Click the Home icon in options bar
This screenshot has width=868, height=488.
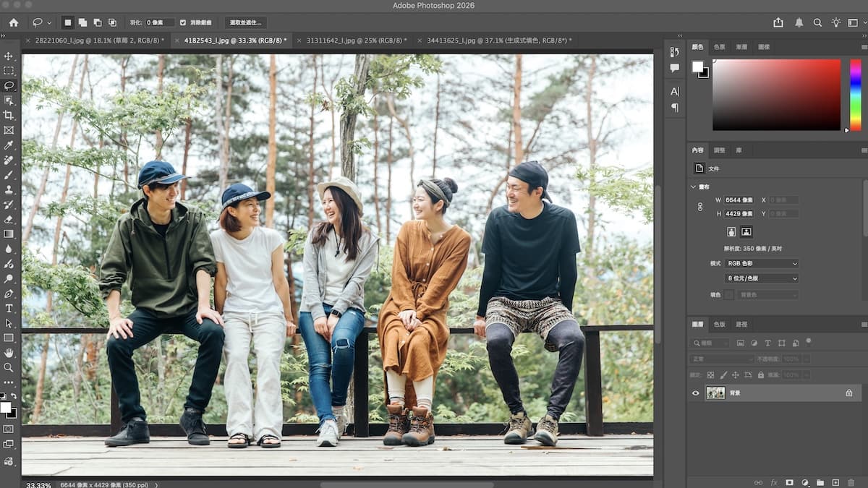tap(13, 22)
